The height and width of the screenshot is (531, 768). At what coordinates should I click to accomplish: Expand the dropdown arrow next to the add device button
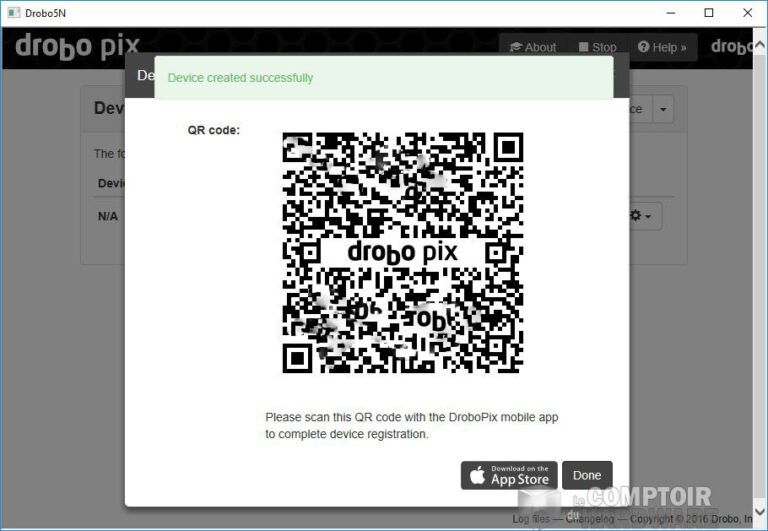point(663,109)
